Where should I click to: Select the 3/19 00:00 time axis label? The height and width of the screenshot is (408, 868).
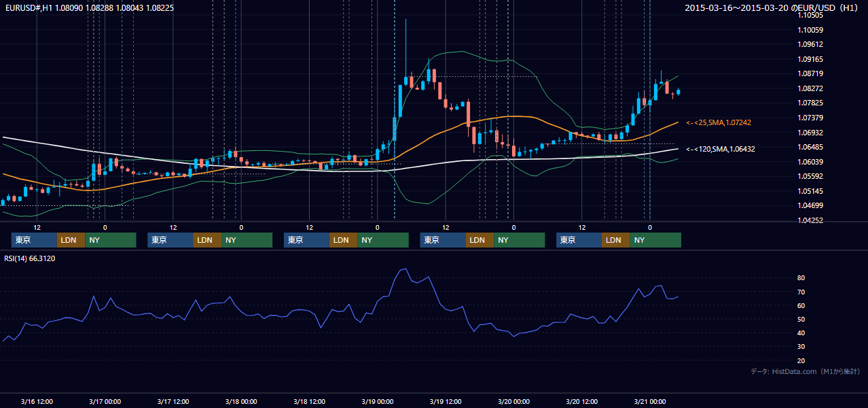378,402
